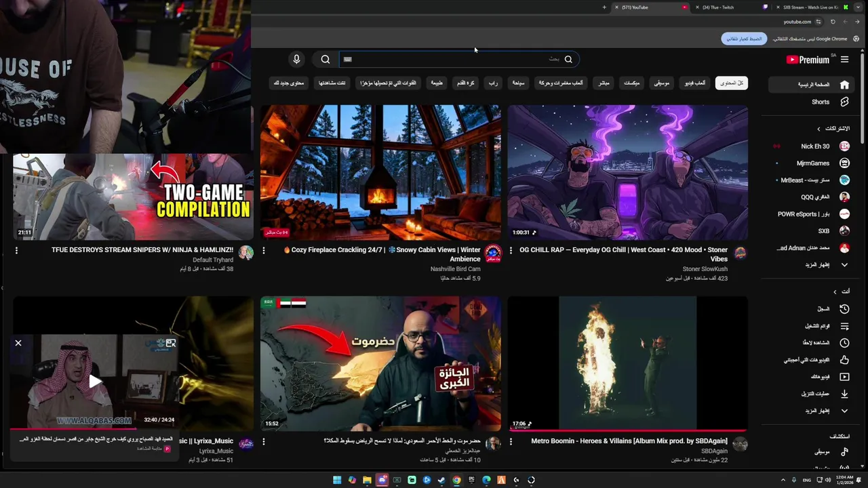Select the Live (مباشر) filter chip

point(603,83)
